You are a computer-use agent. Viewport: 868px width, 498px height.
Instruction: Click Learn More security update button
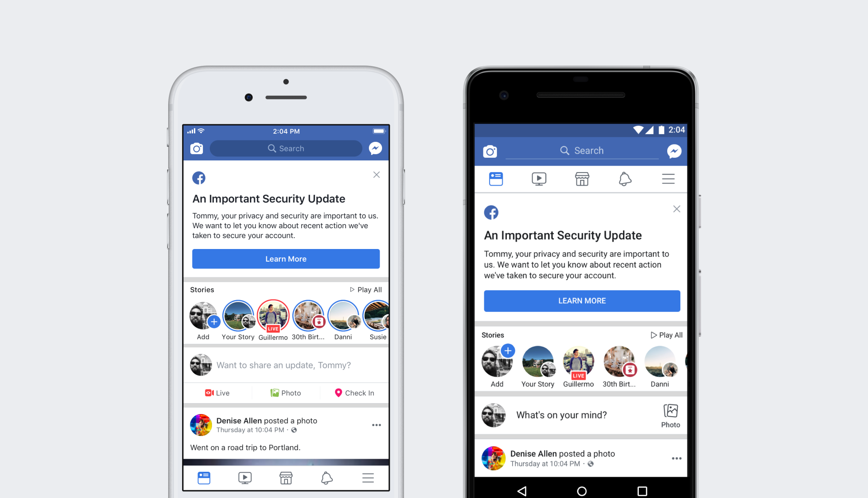286,258
